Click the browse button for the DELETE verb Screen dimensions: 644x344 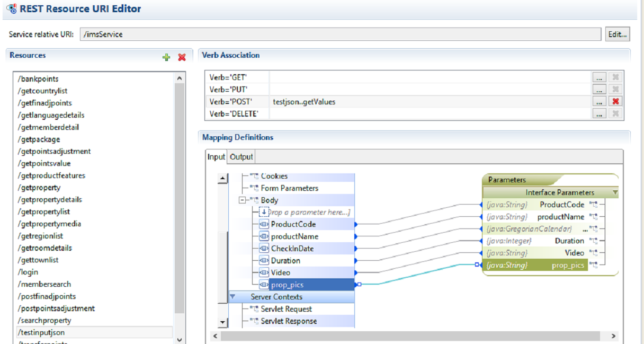point(599,113)
